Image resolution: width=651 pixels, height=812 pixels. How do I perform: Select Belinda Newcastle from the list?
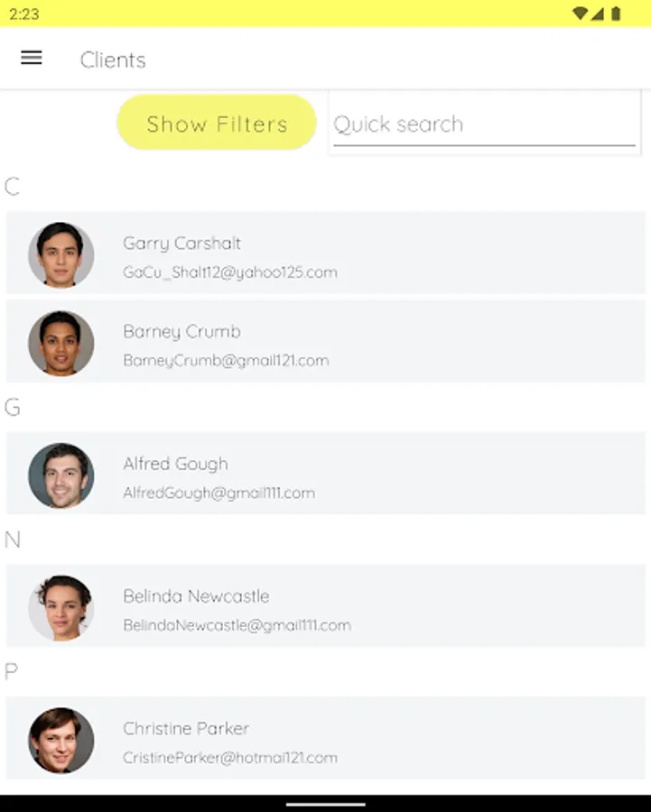coord(196,596)
